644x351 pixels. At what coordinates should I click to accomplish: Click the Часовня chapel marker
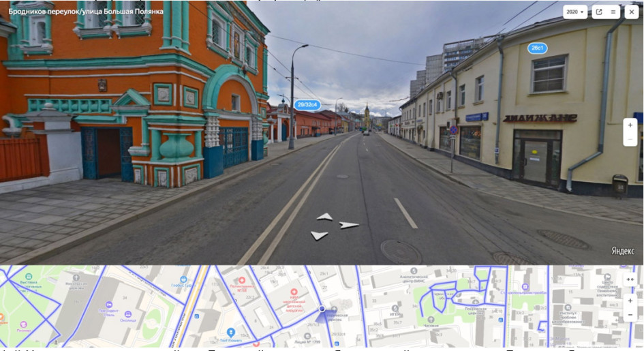pyautogui.click(x=431, y=320)
